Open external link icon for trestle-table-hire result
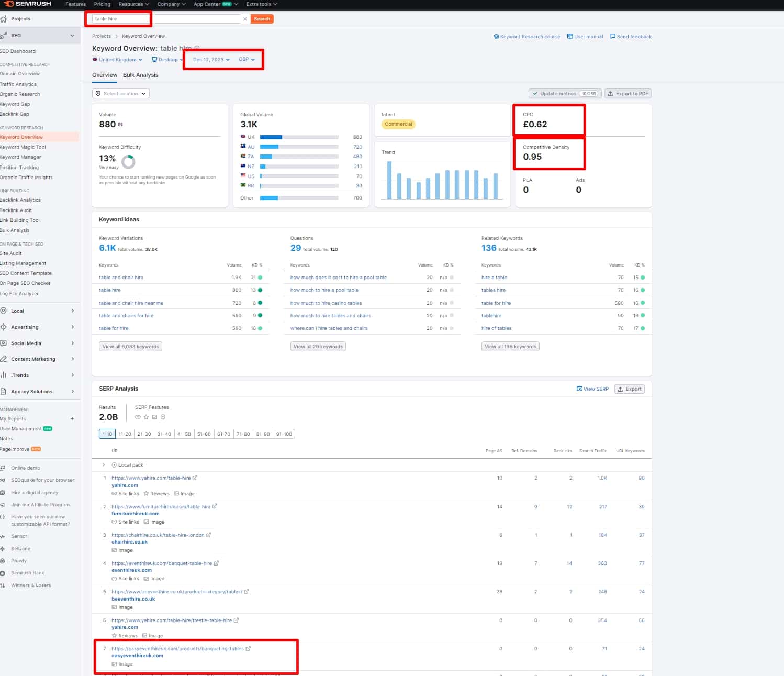Viewport: 784px width, 676px height. point(236,620)
